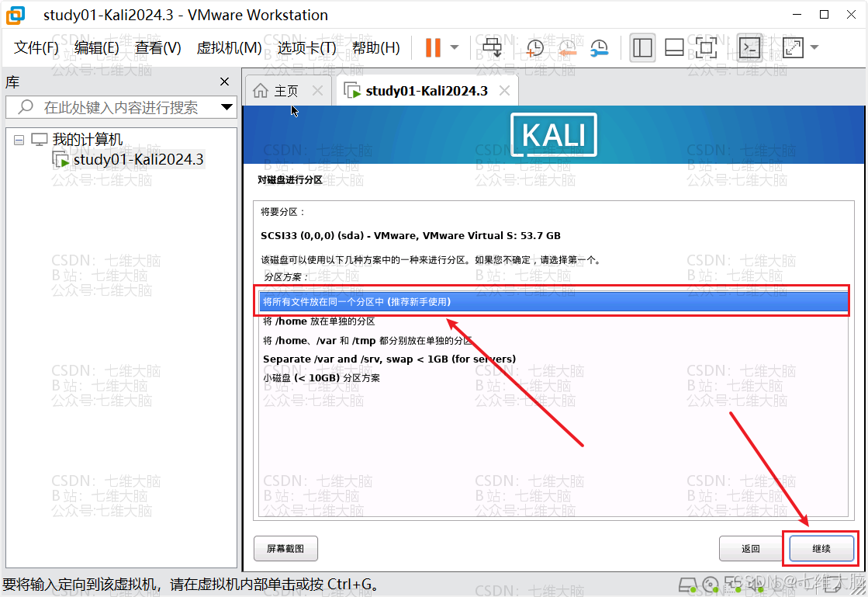Enter full screen mode icon

707,48
